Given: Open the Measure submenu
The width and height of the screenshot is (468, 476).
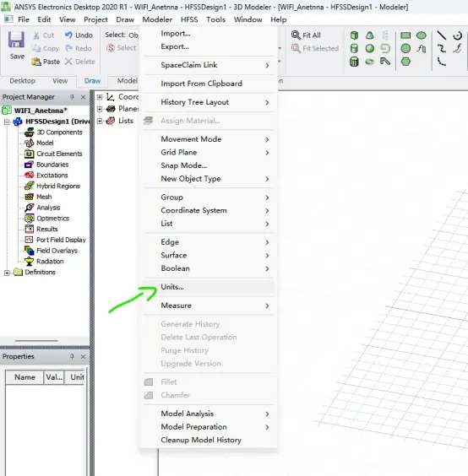Looking at the screenshot, I should click(209, 306).
